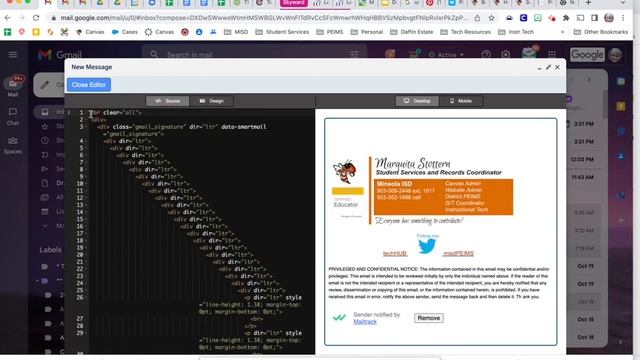This screenshot has width=640, height=360.
Task: Open the Cases bookmark
Action: click(x=124, y=32)
